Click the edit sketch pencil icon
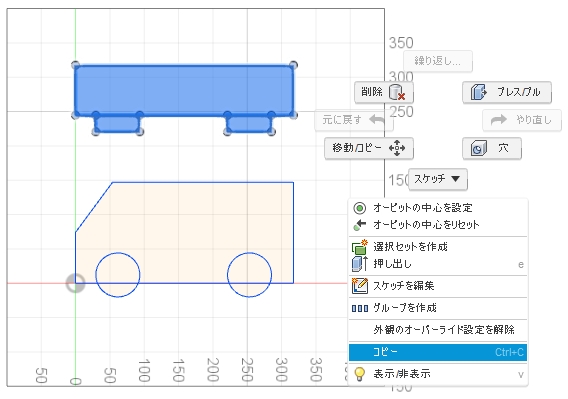Screen dimensions: 568x399 [360, 286]
